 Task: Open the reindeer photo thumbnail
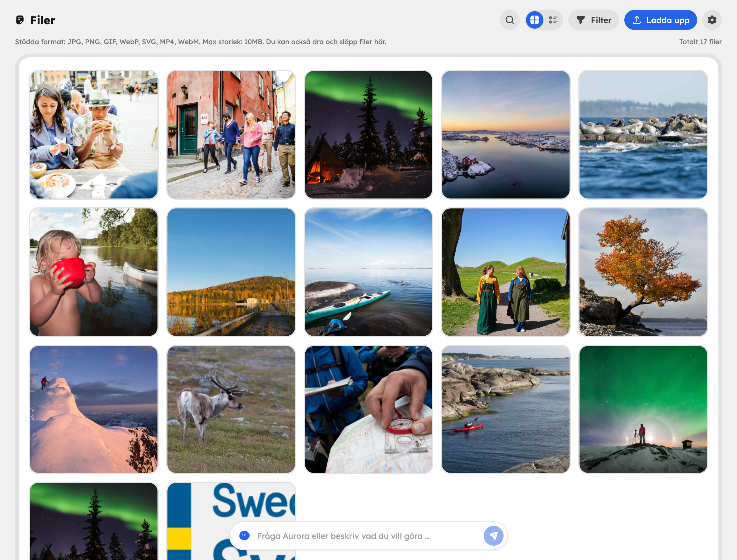(231, 409)
